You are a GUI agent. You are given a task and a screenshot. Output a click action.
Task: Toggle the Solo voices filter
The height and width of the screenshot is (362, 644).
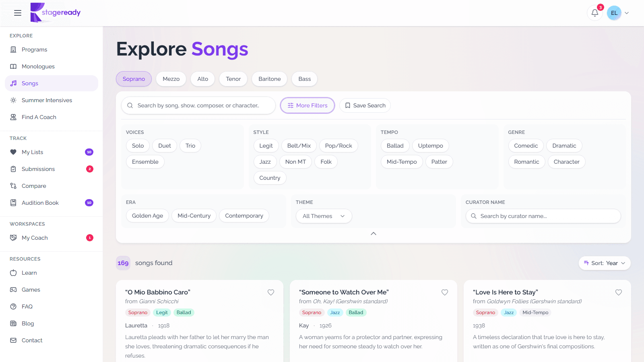(138, 146)
